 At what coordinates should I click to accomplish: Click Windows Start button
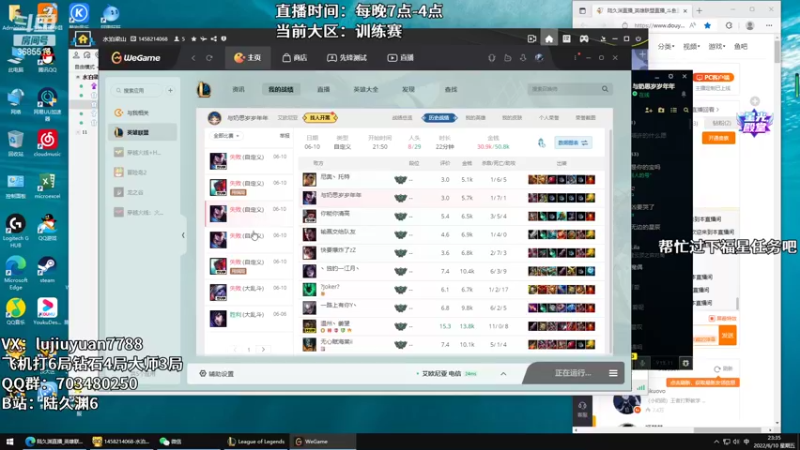click(9, 441)
